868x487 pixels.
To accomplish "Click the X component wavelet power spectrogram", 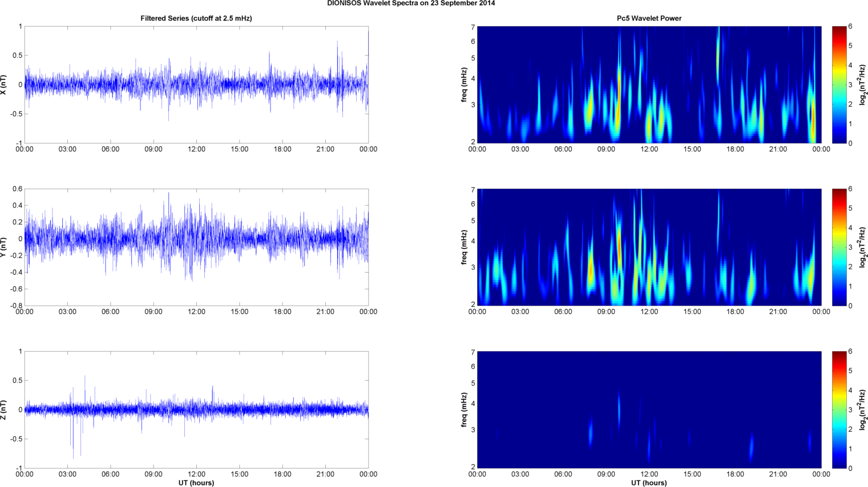I will [649, 85].
